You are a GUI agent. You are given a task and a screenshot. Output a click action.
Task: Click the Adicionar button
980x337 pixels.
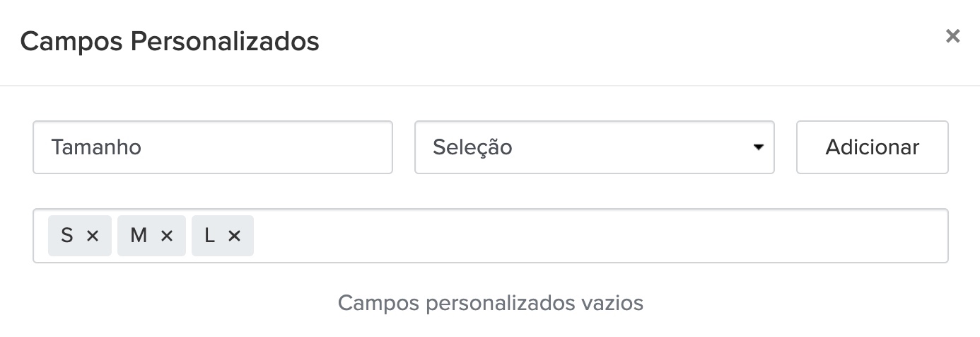click(872, 147)
